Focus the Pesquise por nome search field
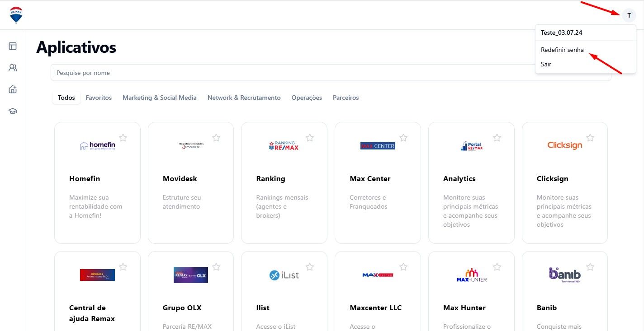 [x=331, y=73]
